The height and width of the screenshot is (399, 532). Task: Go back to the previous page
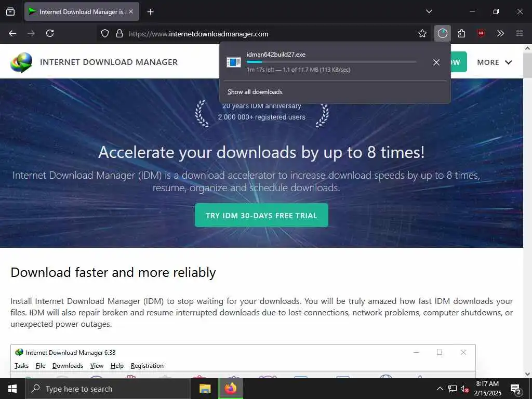[12, 33]
